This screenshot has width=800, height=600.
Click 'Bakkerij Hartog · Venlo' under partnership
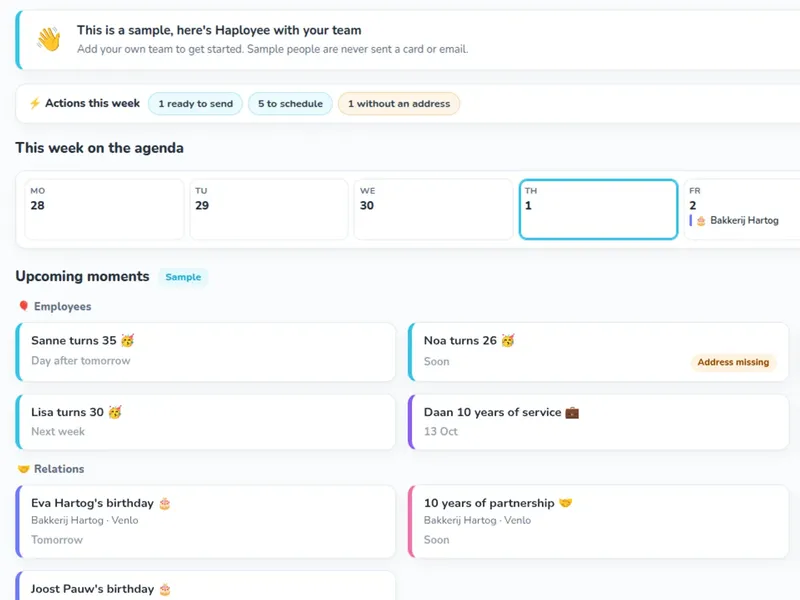pyautogui.click(x=478, y=520)
